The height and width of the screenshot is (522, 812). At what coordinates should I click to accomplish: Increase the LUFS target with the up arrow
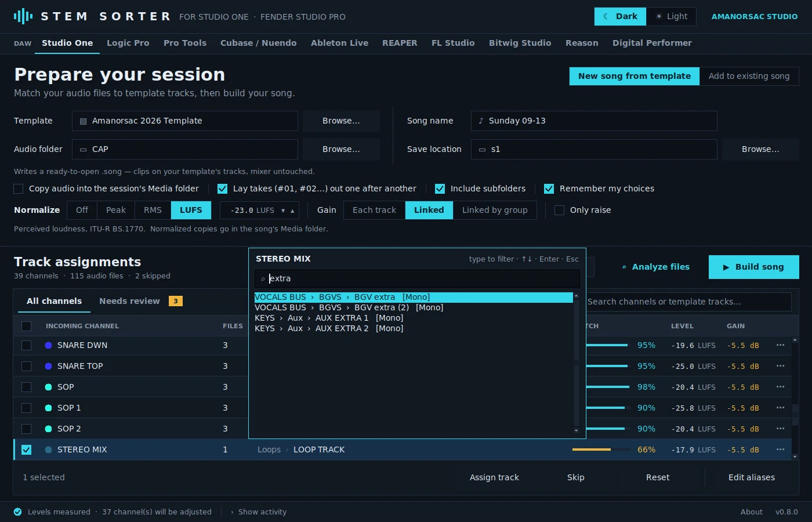click(292, 211)
